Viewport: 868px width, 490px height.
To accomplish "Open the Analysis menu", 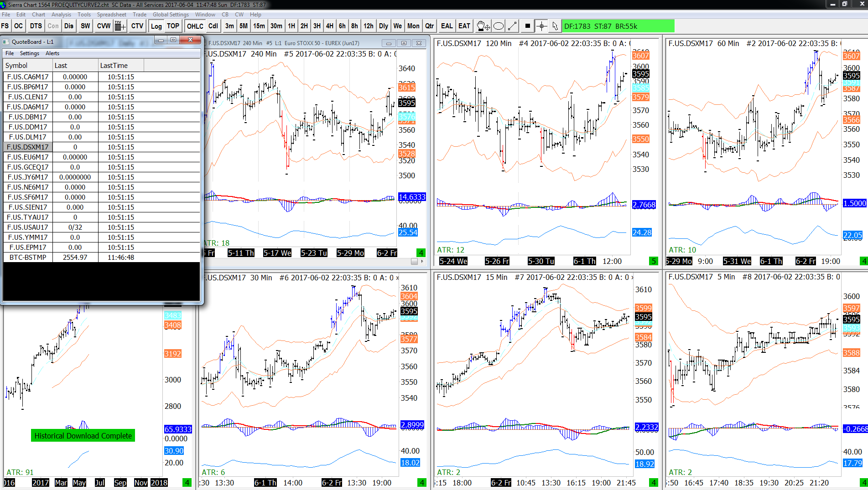I will pos(61,15).
